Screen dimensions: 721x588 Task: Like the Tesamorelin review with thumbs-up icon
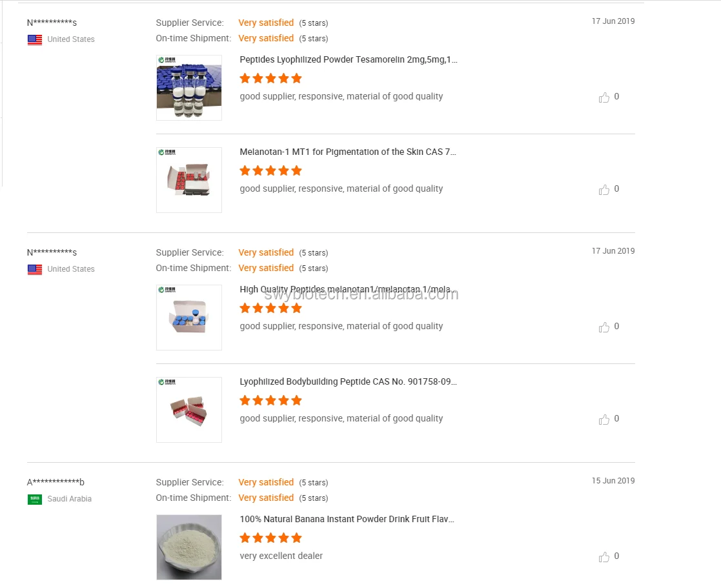[x=604, y=97]
